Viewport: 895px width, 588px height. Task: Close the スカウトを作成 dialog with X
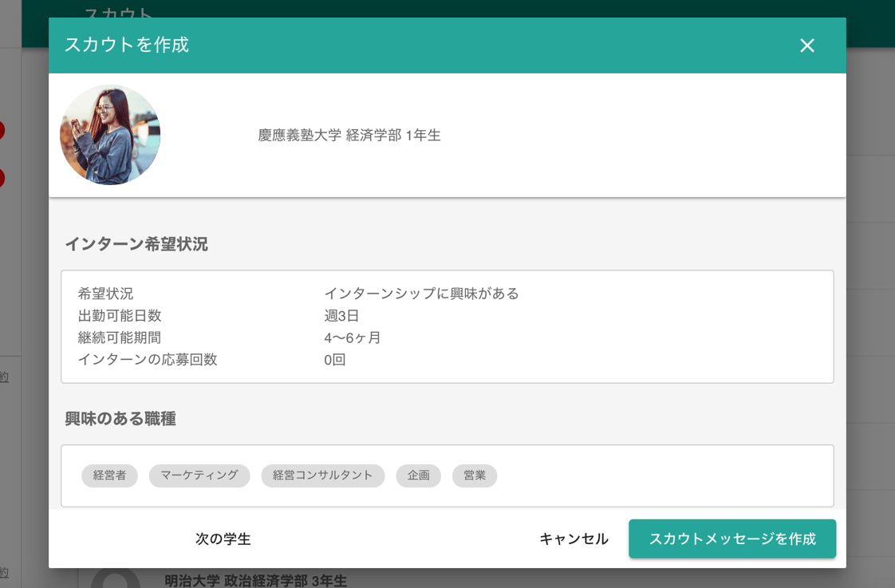coord(806,45)
